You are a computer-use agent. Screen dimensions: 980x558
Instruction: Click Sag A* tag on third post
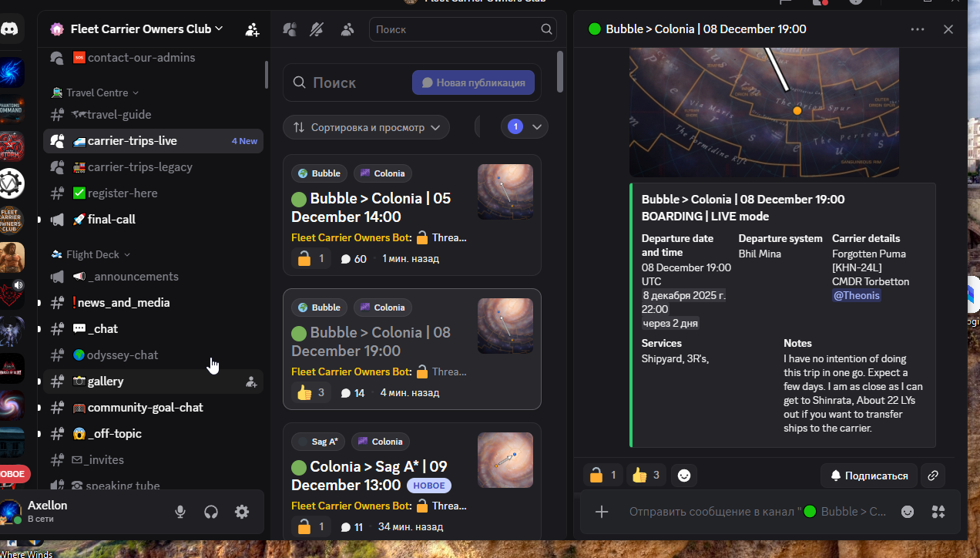click(318, 442)
